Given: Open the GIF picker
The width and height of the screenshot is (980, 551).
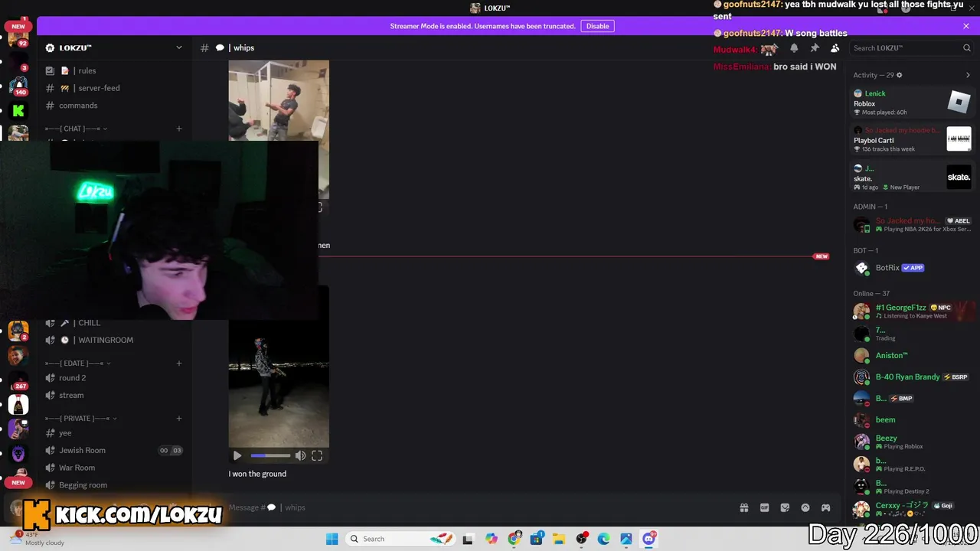Looking at the screenshot, I should (x=764, y=507).
